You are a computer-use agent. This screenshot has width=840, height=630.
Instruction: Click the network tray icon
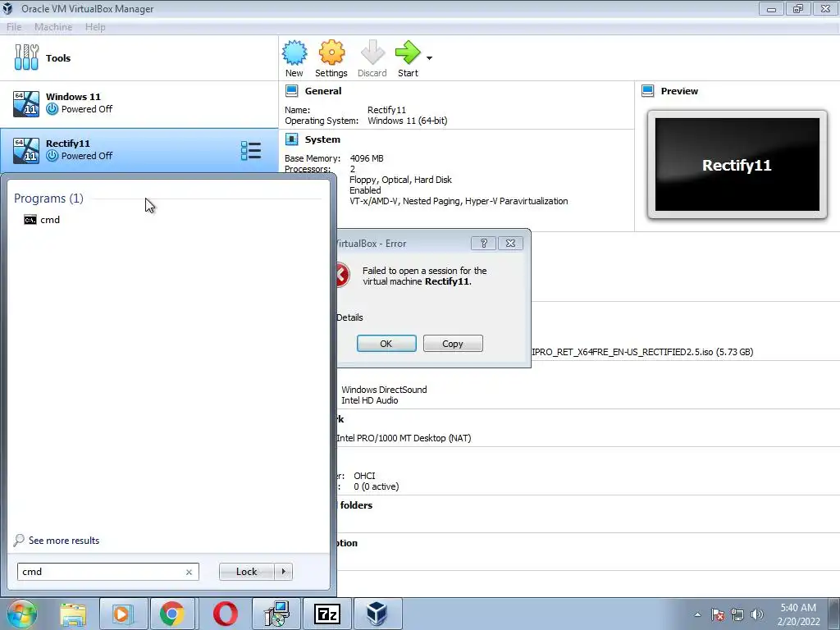pyautogui.click(x=737, y=614)
